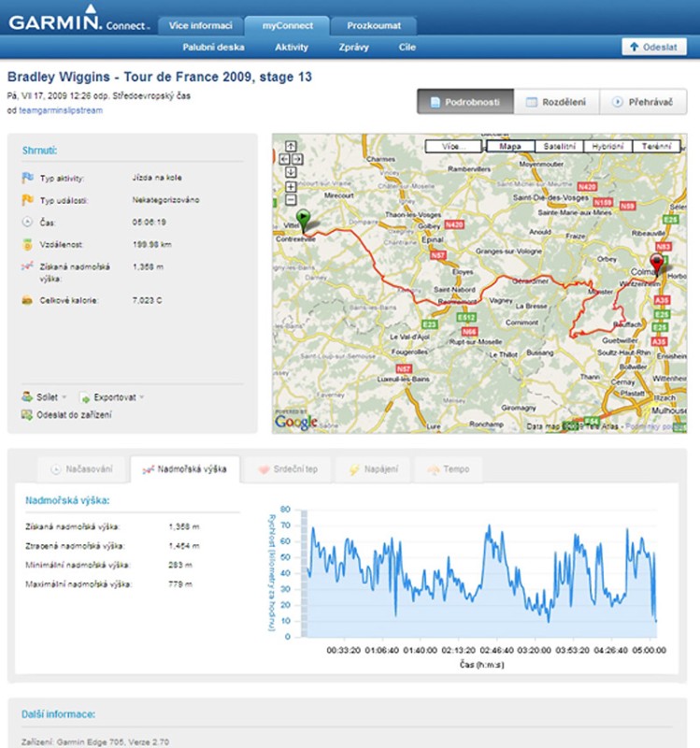Viewport: 700px width, 748px height.
Task: Select the Podrobnosti view button
Action: click(x=465, y=102)
